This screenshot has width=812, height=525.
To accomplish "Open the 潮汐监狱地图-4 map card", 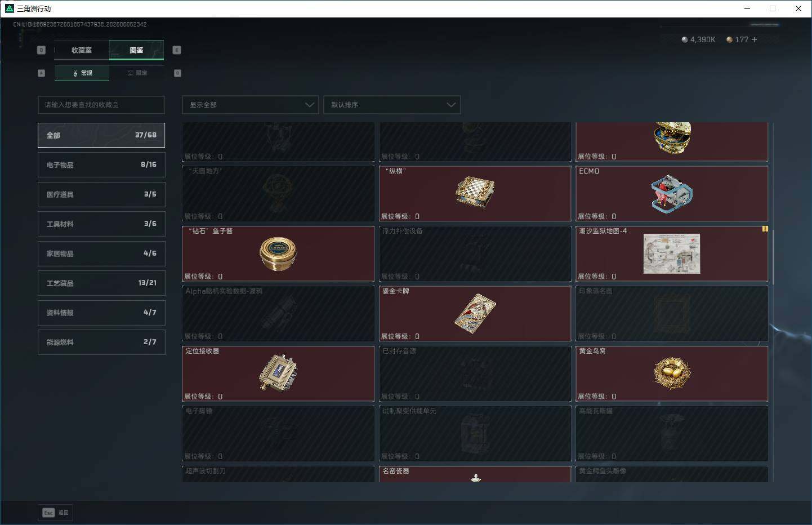I will [672, 253].
